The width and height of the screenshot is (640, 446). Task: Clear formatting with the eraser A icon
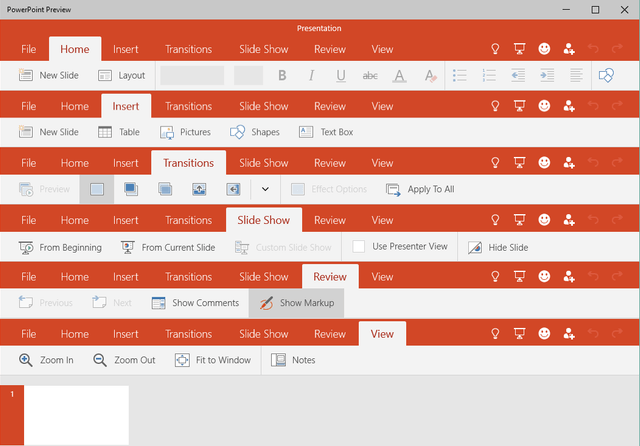pos(430,75)
